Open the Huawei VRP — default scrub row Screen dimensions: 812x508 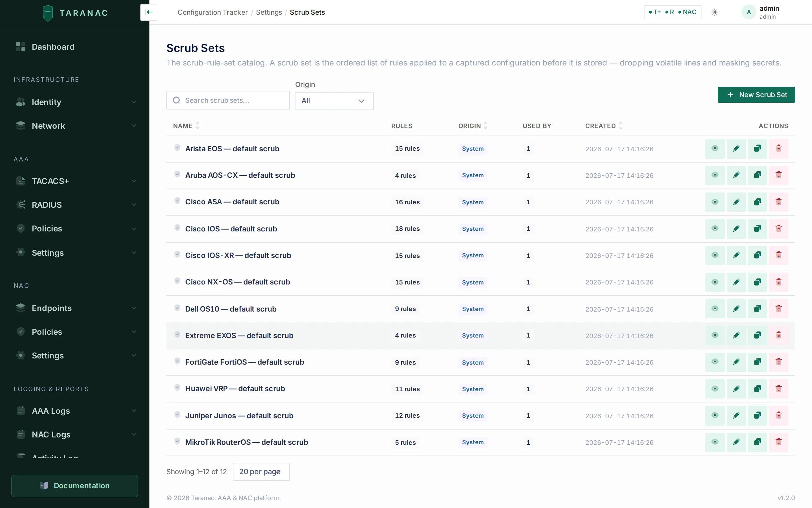(480, 389)
